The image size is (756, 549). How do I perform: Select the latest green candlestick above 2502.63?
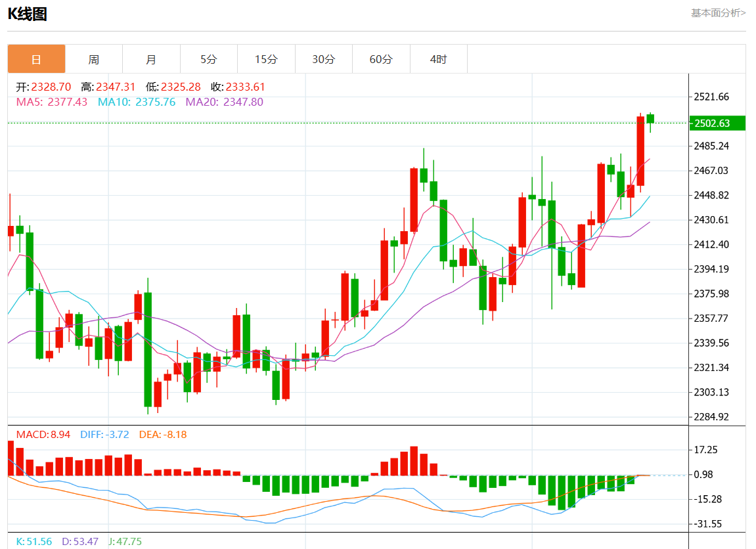tap(650, 119)
